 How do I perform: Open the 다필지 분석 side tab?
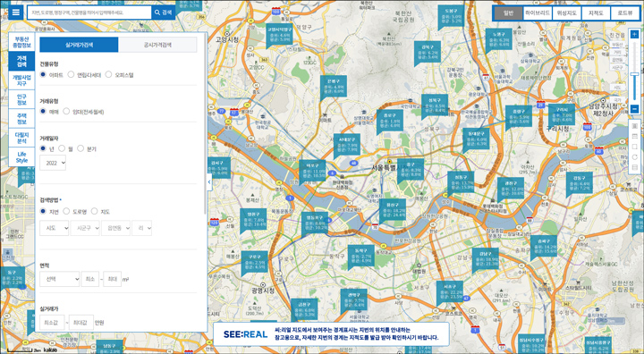tap(21, 138)
